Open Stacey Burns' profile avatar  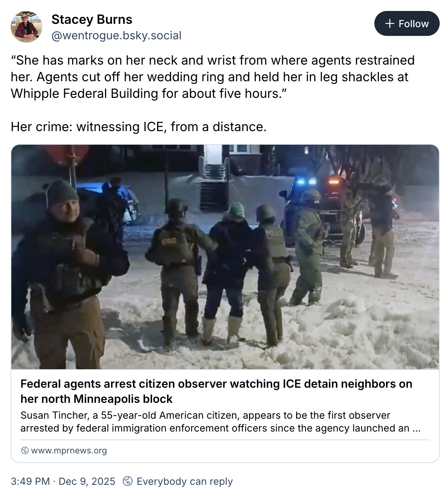tap(26, 27)
